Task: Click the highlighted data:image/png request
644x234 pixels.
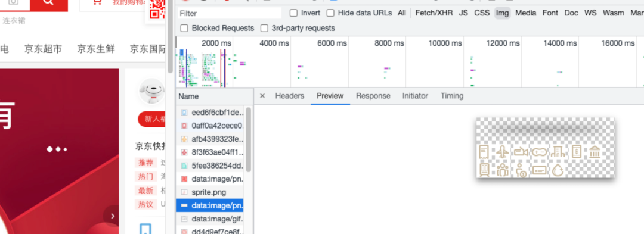Action: 210,205
